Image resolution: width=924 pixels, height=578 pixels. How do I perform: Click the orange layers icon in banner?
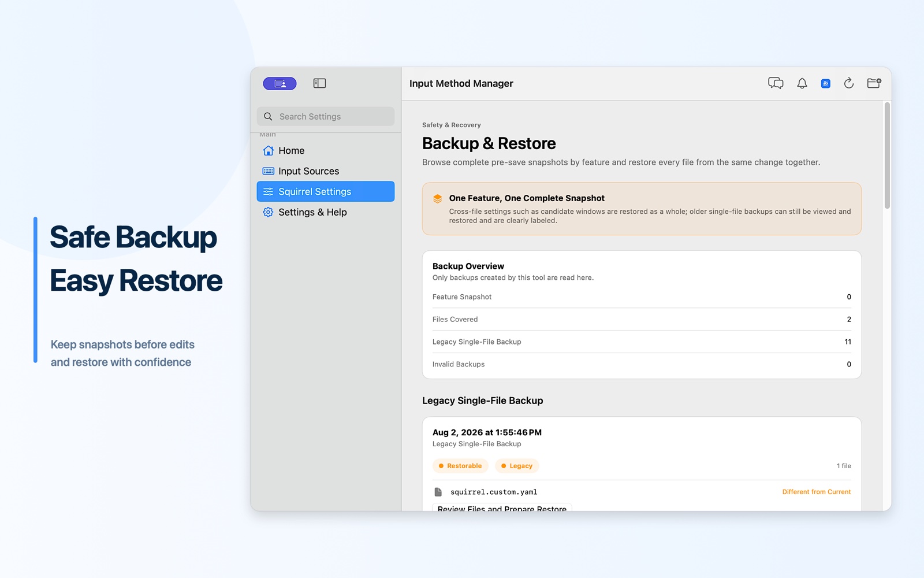(438, 198)
